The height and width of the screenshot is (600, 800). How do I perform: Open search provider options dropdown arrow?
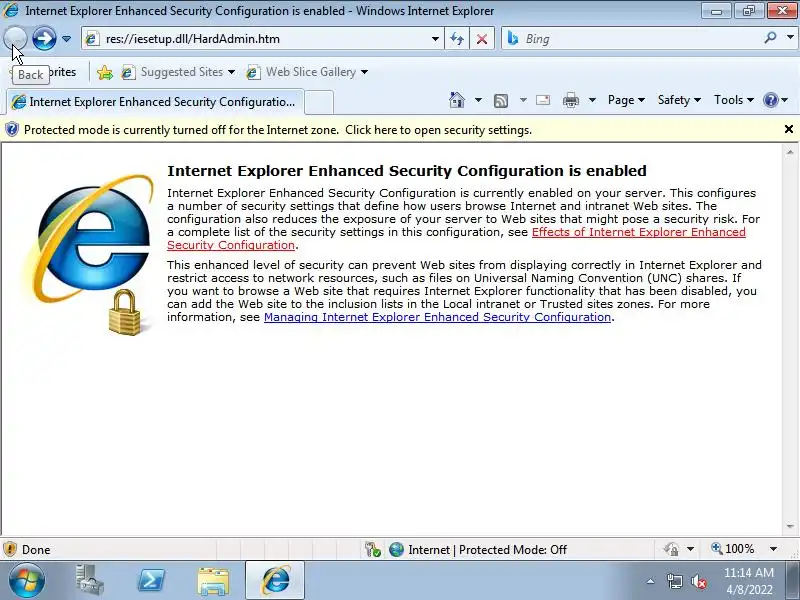(x=790, y=38)
